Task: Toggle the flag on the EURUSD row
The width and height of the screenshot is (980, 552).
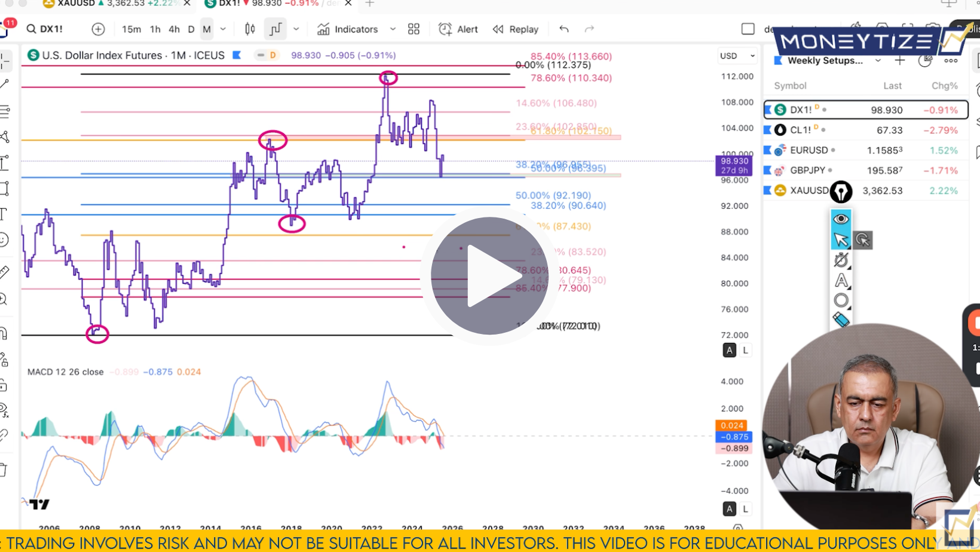Action: (768, 150)
